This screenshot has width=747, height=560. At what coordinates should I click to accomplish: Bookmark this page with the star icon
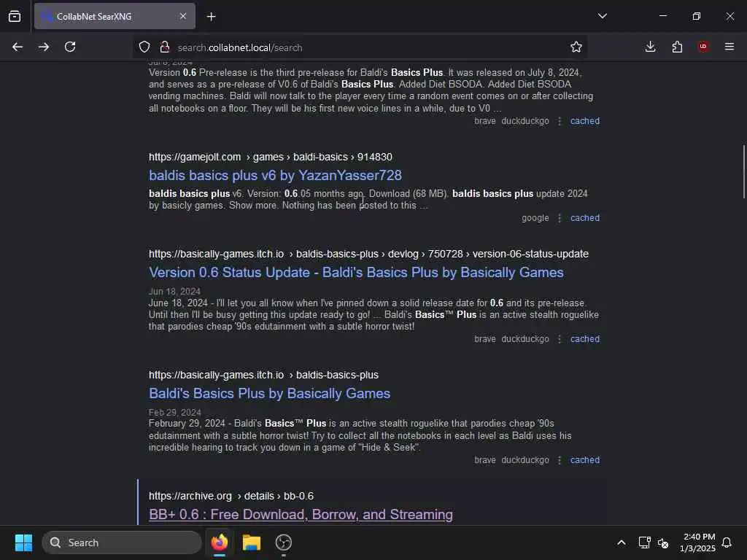click(576, 47)
